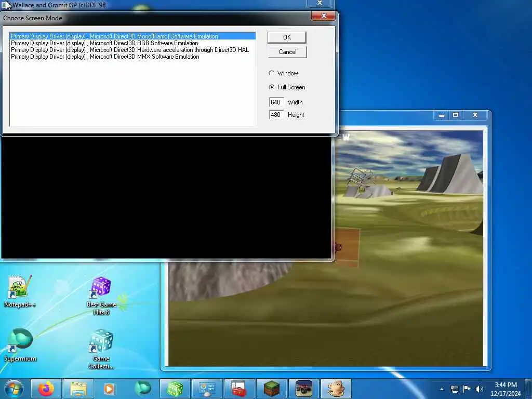Click the Height input field
Image resolution: width=532 pixels, height=399 pixels.
pos(276,115)
